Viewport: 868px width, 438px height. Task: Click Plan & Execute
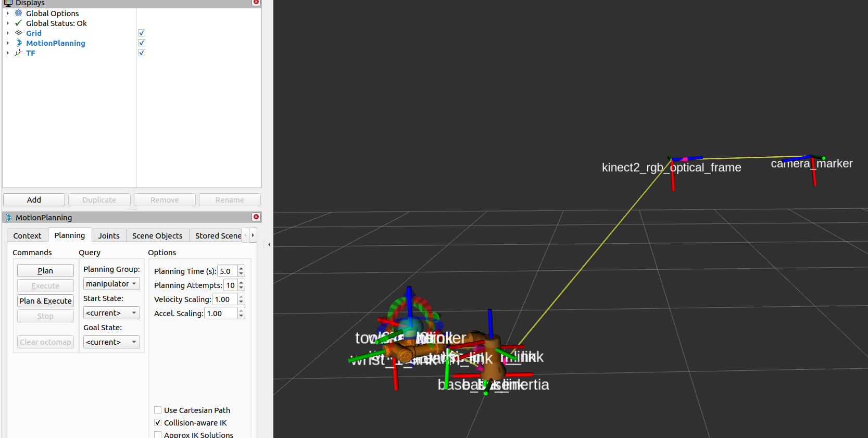(45, 301)
